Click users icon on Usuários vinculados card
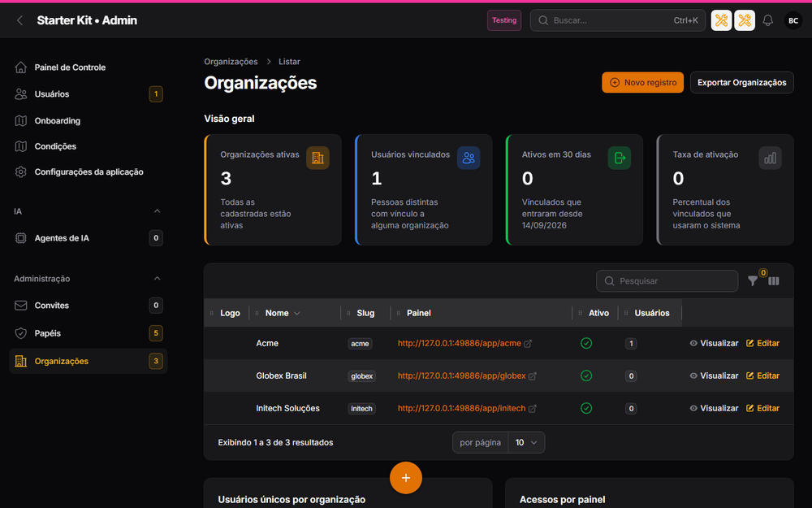The image size is (812, 508). pos(469,158)
